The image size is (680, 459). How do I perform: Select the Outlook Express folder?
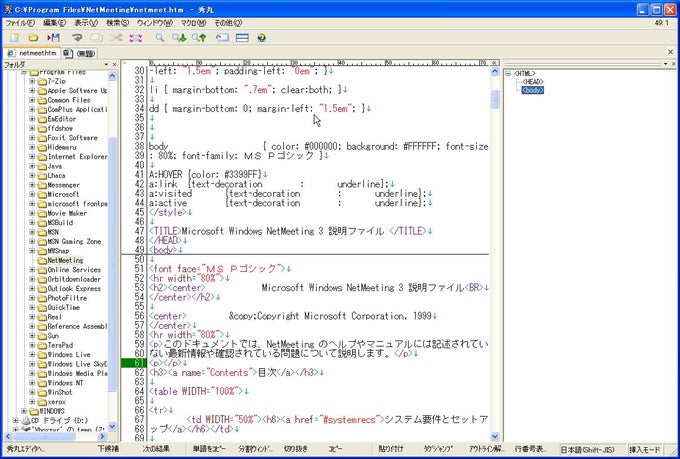coord(74,289)
